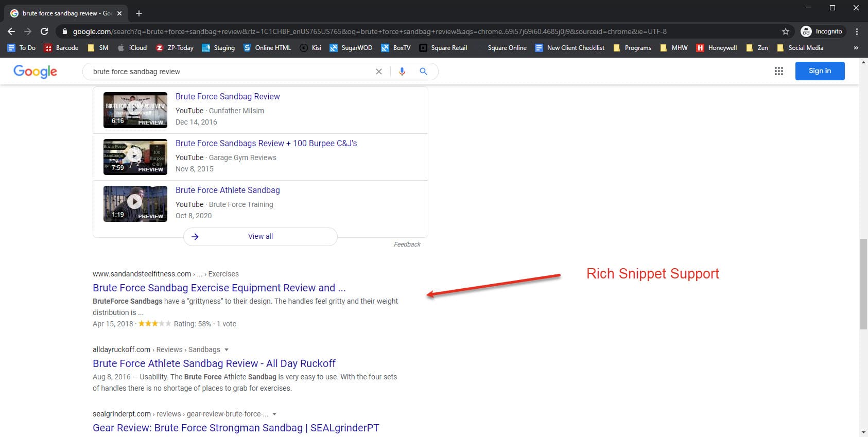This screenshot has width=868, height=437.
Task: Open the New Client Checklist bookmark
Action: (570, 48)
